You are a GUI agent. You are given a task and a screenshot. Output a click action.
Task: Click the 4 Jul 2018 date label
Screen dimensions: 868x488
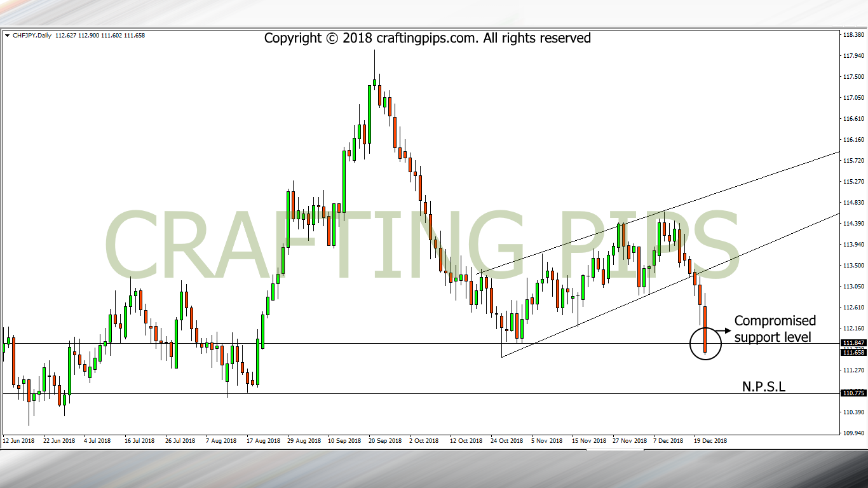[98, 440]
